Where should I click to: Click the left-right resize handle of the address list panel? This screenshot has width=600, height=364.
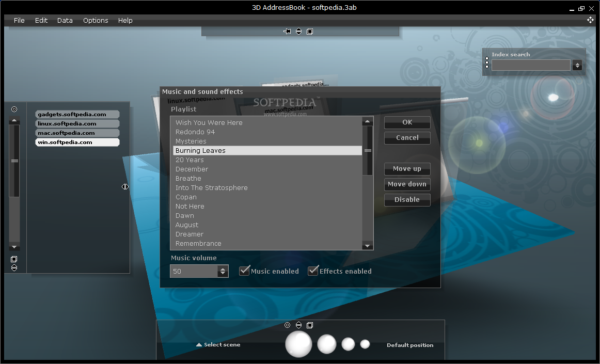[x=125, y=187]
